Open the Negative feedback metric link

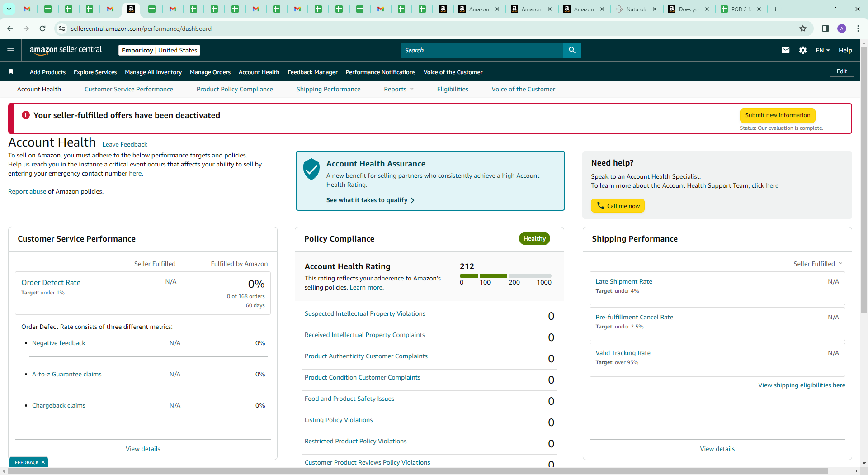coord(59,343)
